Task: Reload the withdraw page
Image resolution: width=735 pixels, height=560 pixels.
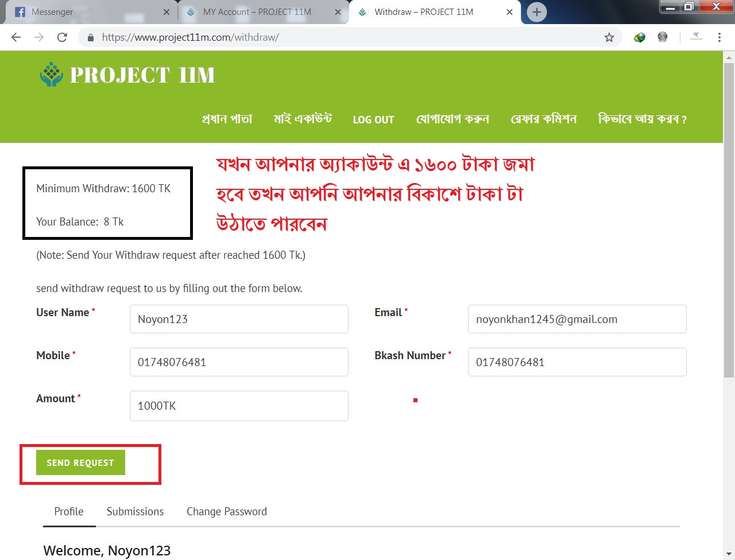Action: tap(62, 37)
